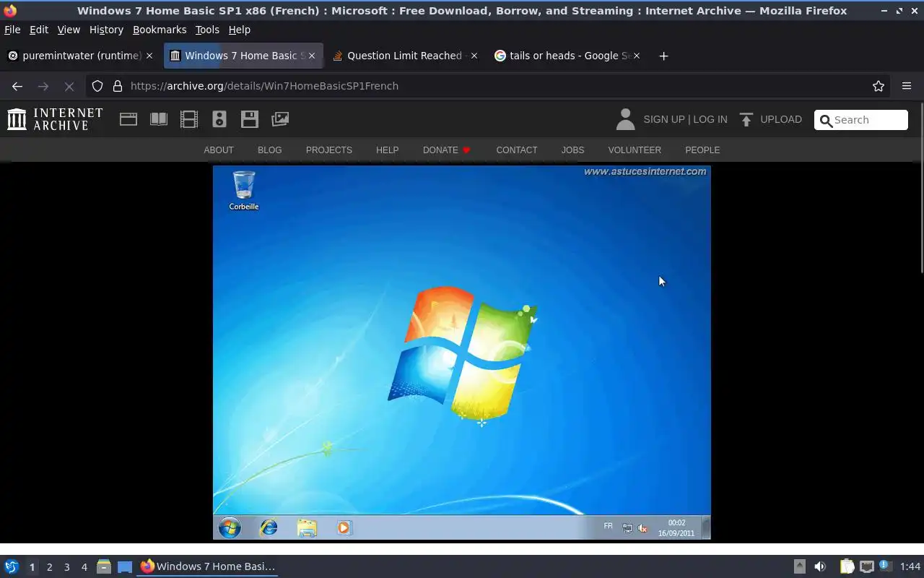Open the View menu

coord(69,30)
